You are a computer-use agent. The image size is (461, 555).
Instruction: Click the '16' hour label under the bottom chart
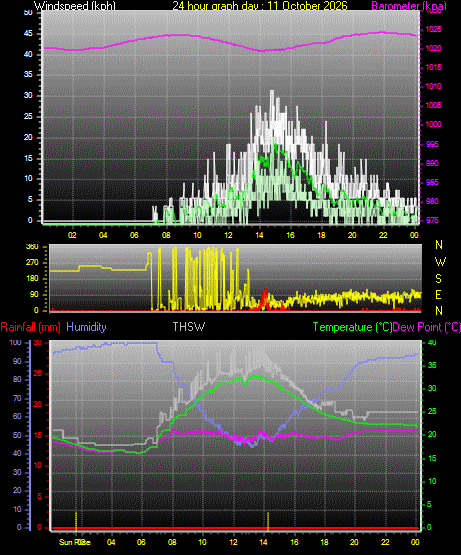click(x=295, y=542)
